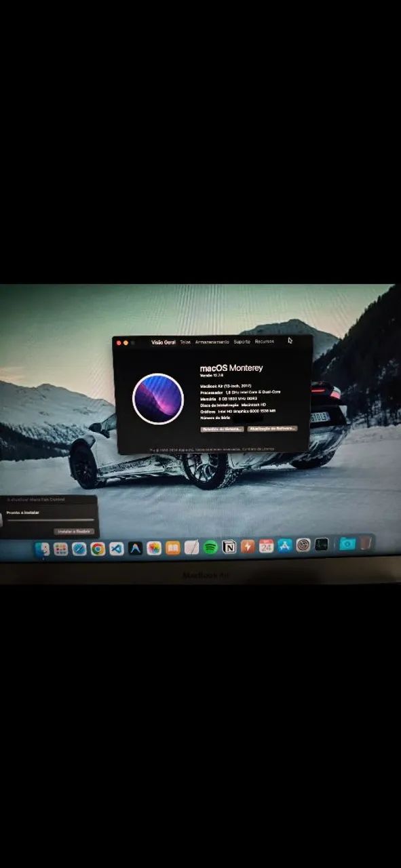
Task: Open the white pen-and-paper dock icon
Action: tap(192, 547)
